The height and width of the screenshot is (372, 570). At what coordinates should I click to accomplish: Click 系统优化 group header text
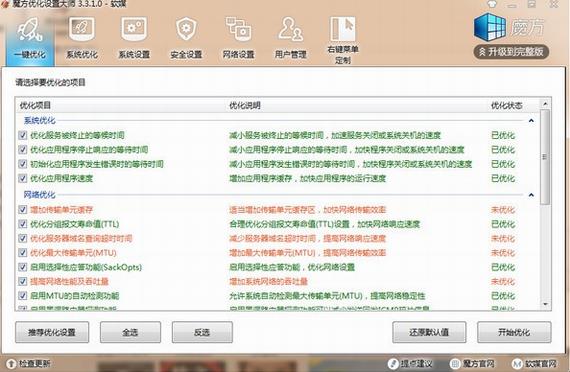click(39, 120)
